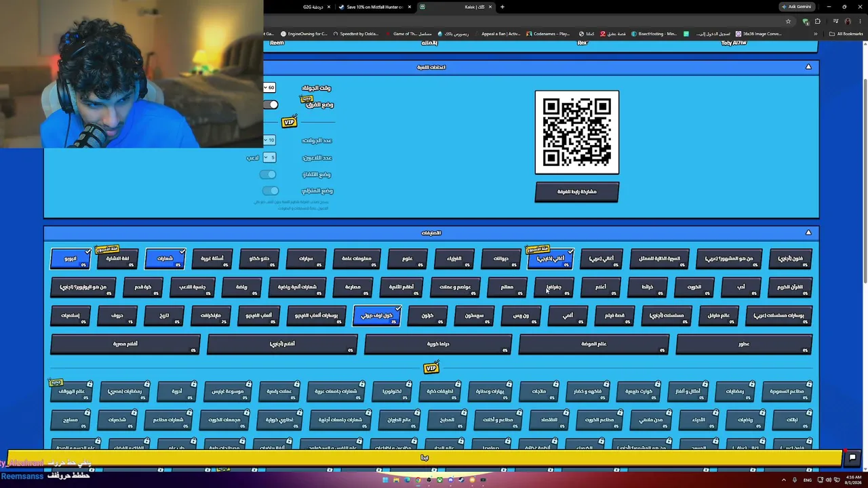Image resolution: width=868 pixels, height=488 pixels.
Task: Choose the عالم الموضة category button
Action: coord(593,344)
